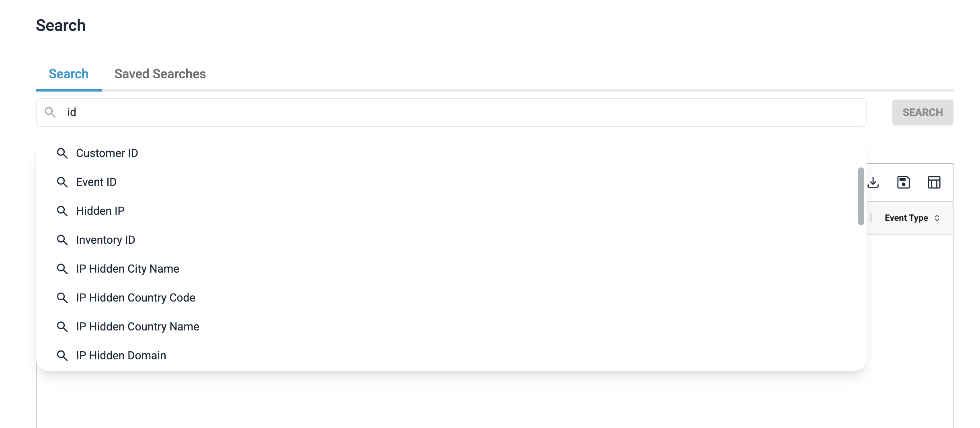980x428 pixels.
Task: Select the Customer ID suggestion
Action: (107, 153)
